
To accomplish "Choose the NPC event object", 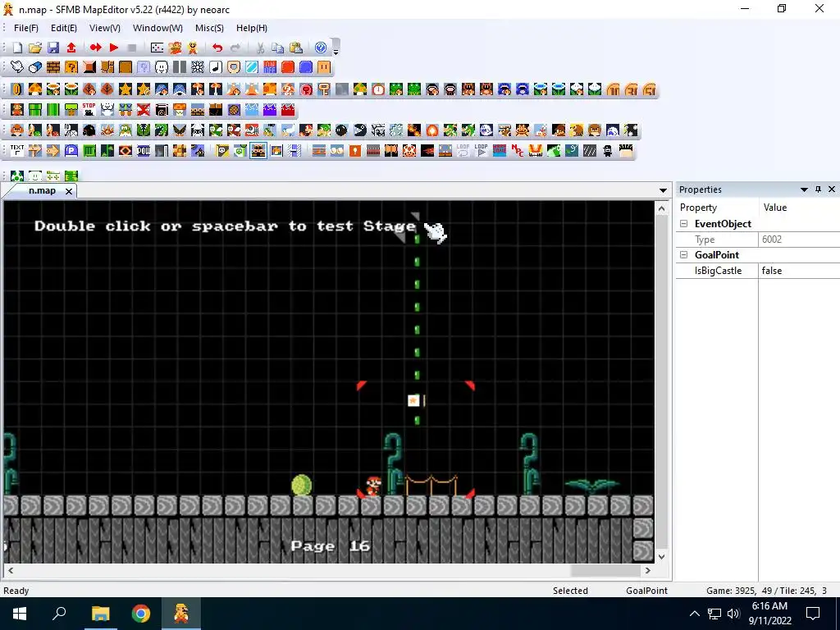I will 518,151.
